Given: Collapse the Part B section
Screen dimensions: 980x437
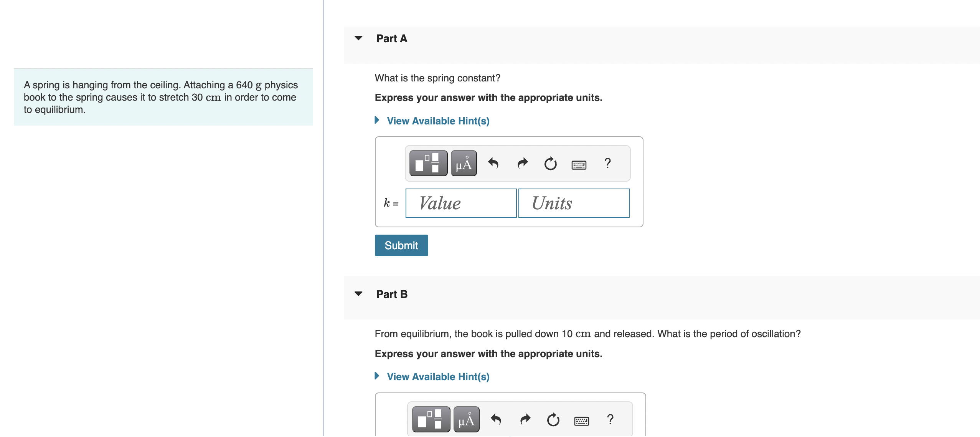Looking at the screenshot, I should [358, 294].
